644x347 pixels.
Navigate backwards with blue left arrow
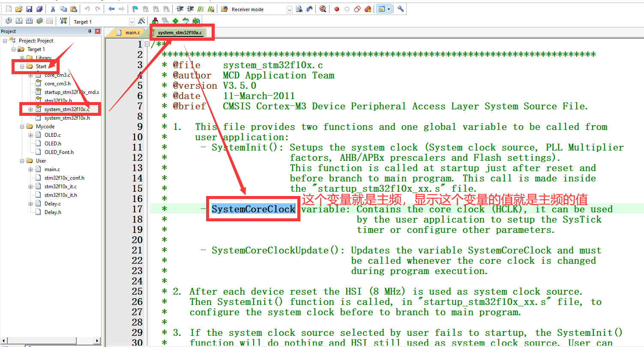point(111,9)
